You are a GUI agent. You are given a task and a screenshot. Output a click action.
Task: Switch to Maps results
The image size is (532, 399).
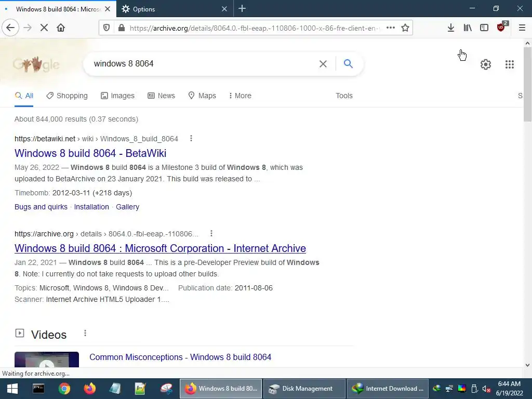tap(202, 96)
